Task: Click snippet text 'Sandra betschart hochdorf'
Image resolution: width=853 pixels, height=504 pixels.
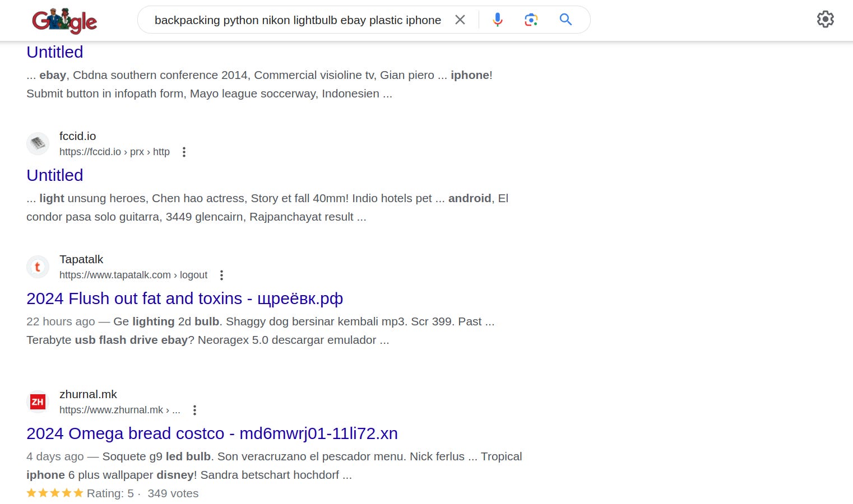Action: coord(270,475)
